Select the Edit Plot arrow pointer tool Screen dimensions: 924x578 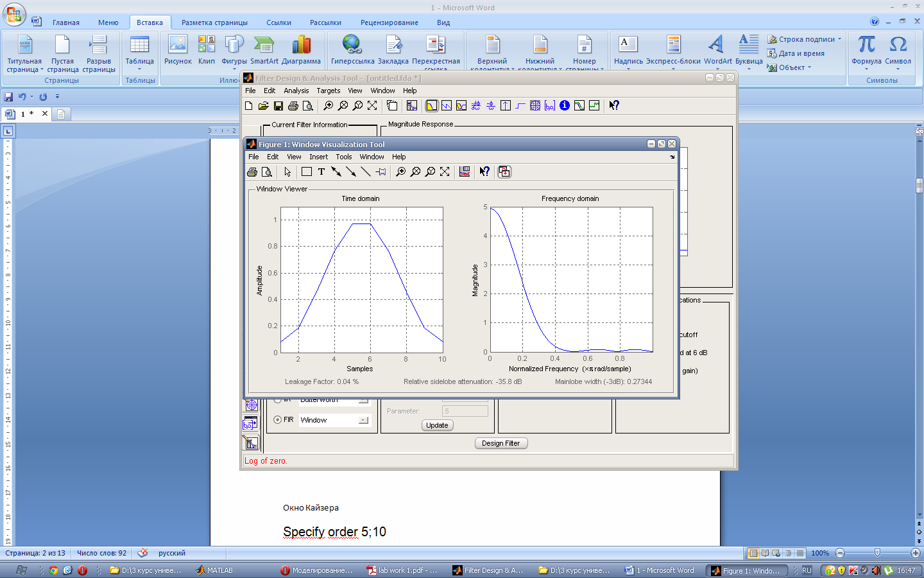pos(287,172)
